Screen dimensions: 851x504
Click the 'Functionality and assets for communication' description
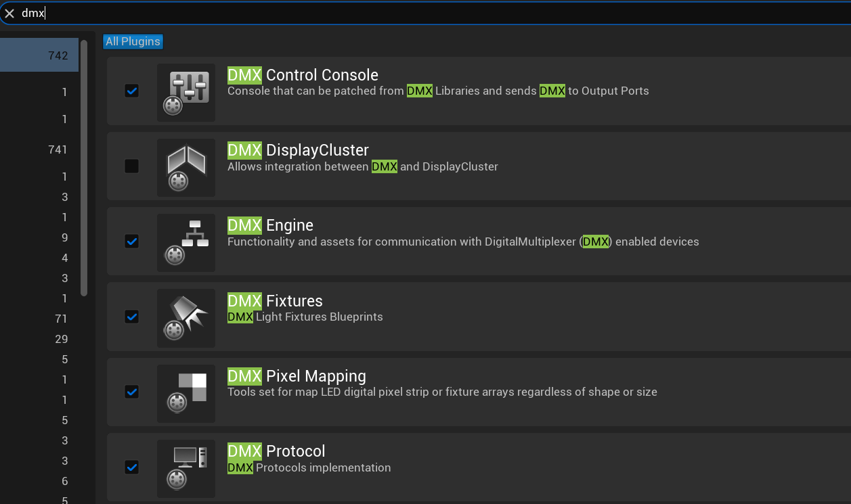463,242
